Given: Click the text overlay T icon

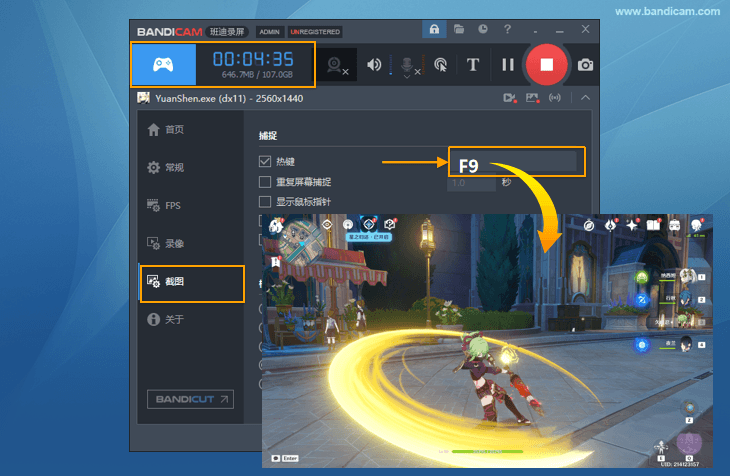Looking at the screenshot, I should (473, 65).
